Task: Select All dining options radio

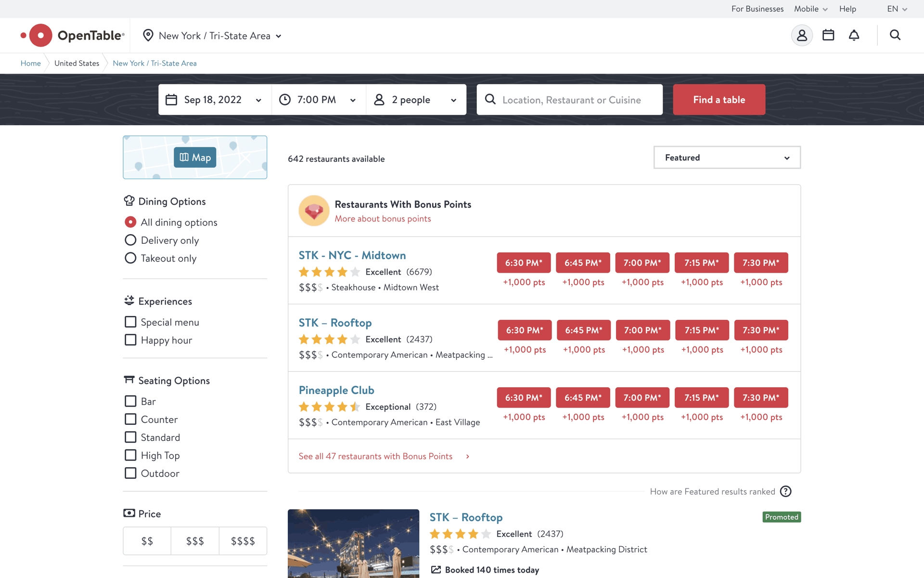Action: (130, 222)
